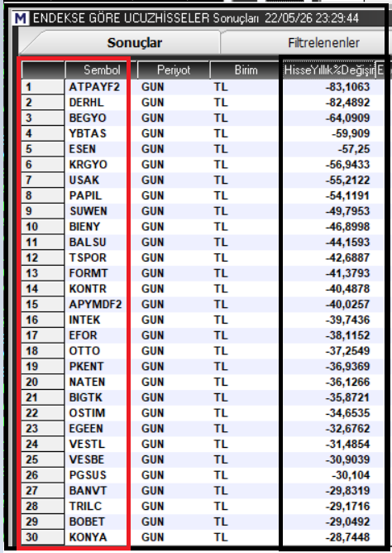
Task: Select the NATEN symbol
Action: [x=87, y=382]
